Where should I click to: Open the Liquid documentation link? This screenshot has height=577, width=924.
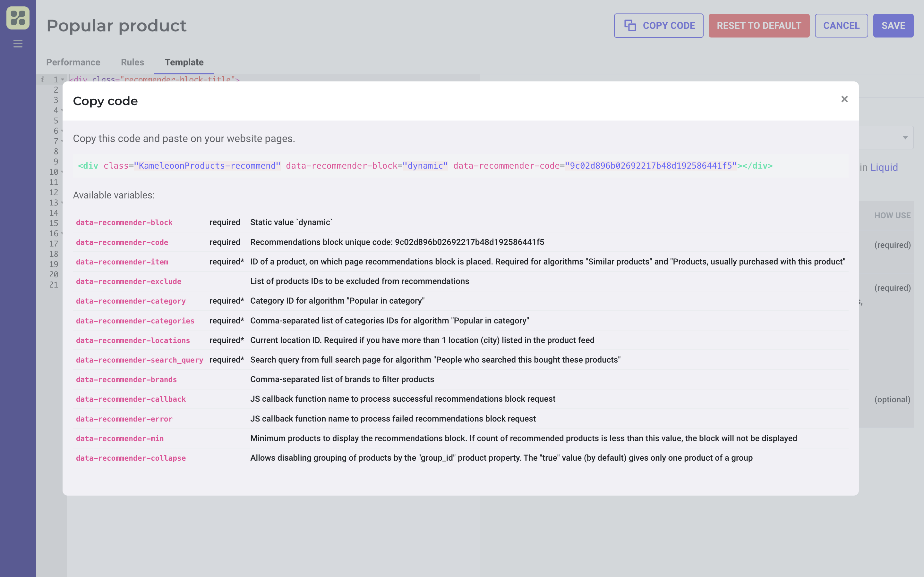point(884,167)
